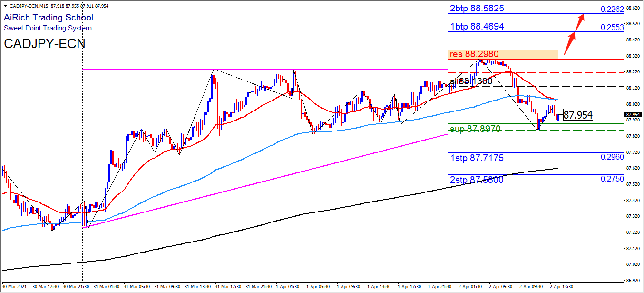Click the AiRich Trading School title

[49, 18]
